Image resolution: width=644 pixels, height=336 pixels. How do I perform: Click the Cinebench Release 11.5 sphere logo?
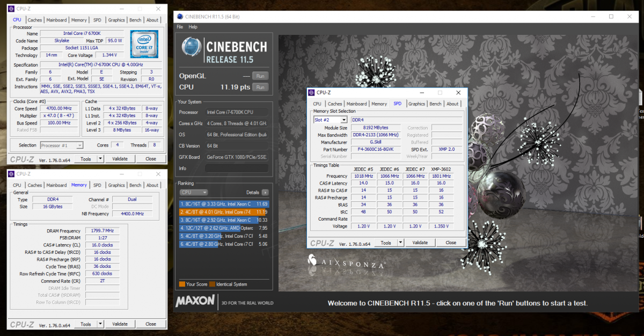[x=191, y=47]
